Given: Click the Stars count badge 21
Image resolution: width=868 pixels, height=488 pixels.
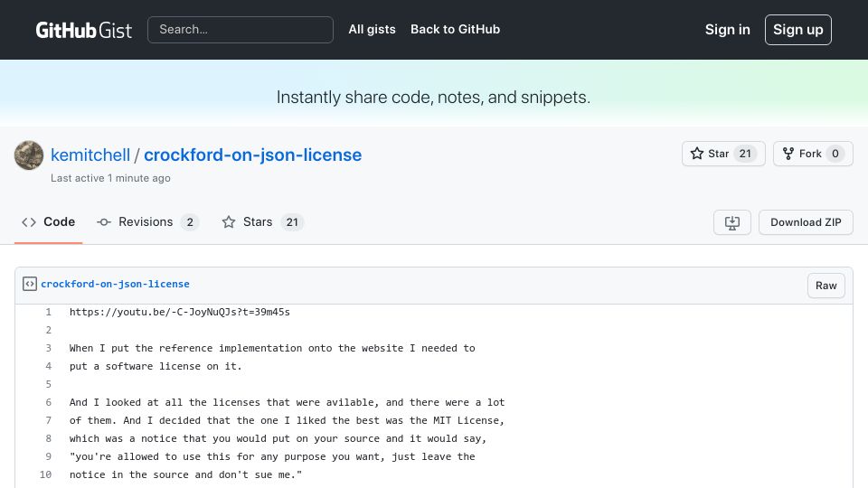Looking at the screenshot, I should point(292,222).
